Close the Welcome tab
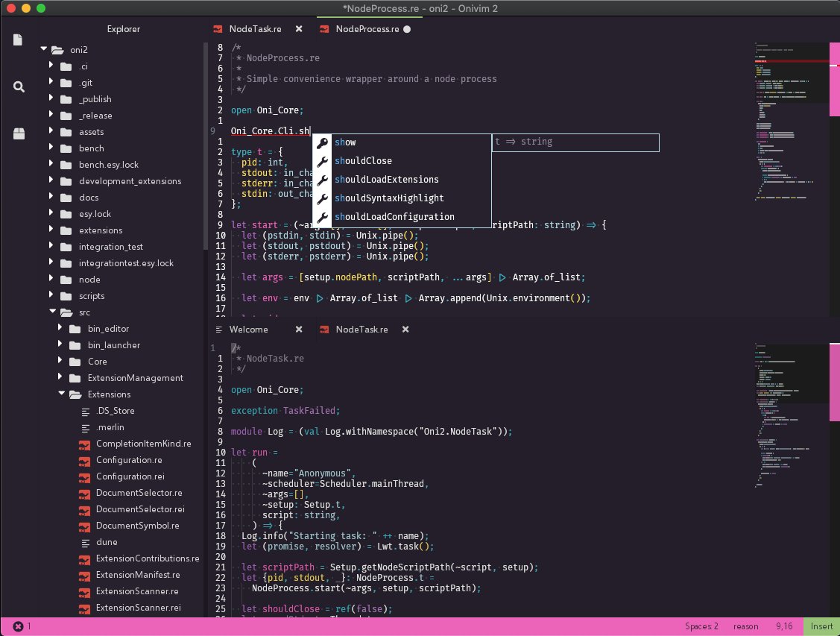Screen dimensions: 840x636 pyautogui.click(x=299, y=329)
